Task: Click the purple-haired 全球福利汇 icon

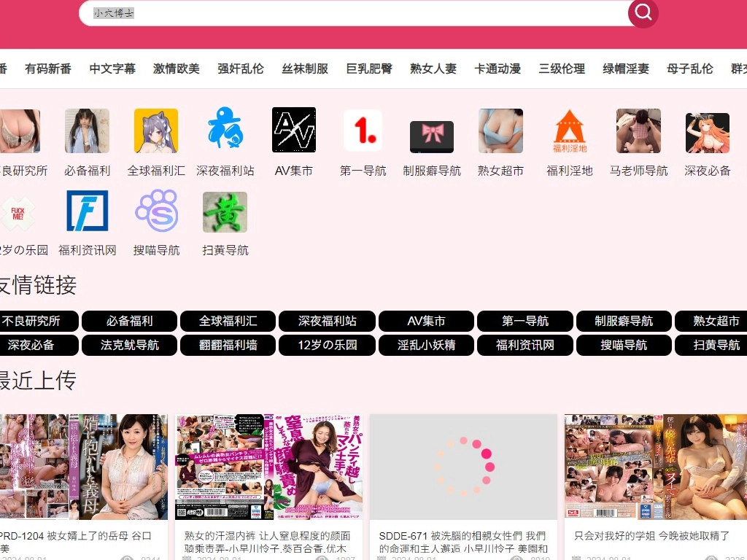Action: (x=156, y=130)
